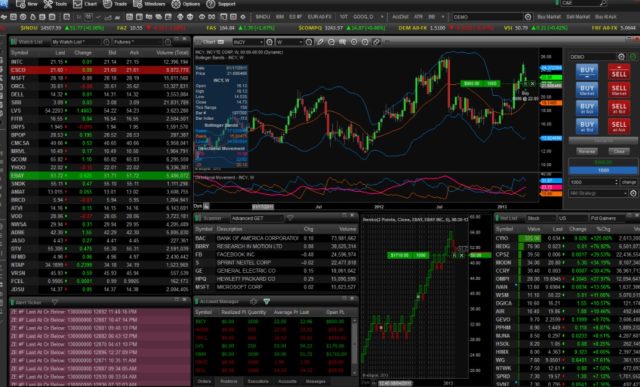Click the SELL Market button
640x387 pixels.
[619, 90]
